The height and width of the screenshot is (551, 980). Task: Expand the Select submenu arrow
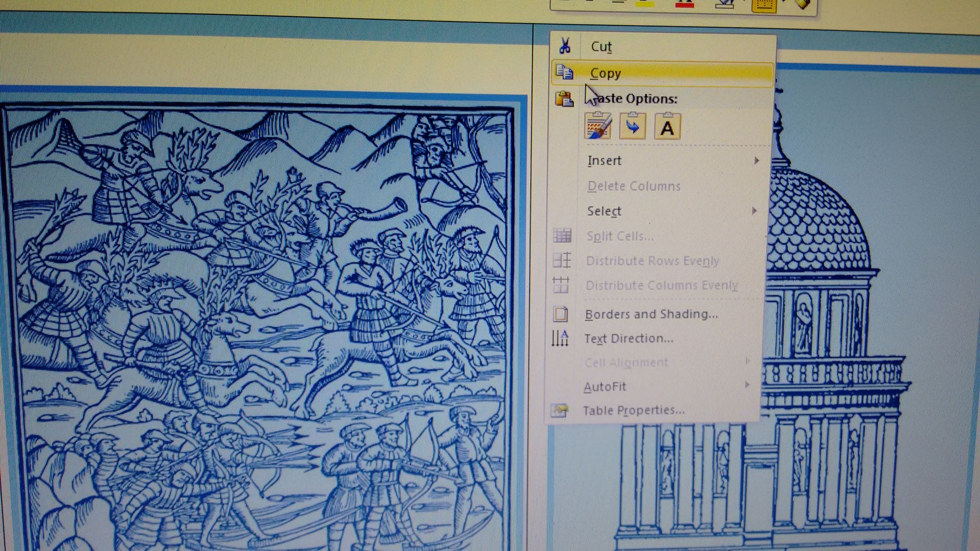pyautogui.click(x=754, y=211)
